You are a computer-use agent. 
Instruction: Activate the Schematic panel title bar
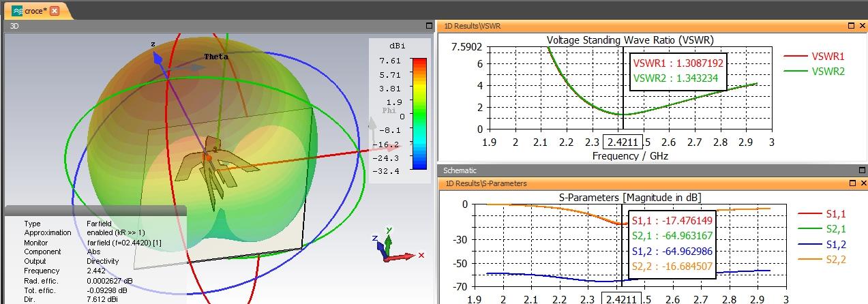click(652, 170)
